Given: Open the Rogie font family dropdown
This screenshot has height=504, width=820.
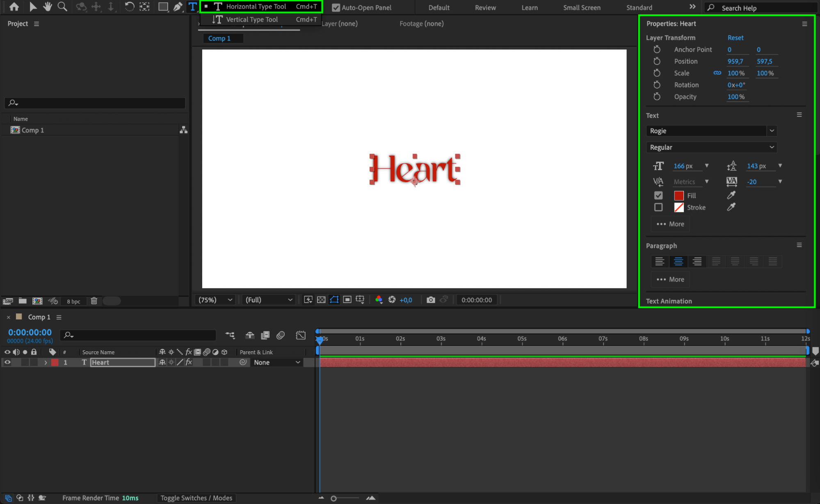Looking at the screenshot, I should coord(772,131).
